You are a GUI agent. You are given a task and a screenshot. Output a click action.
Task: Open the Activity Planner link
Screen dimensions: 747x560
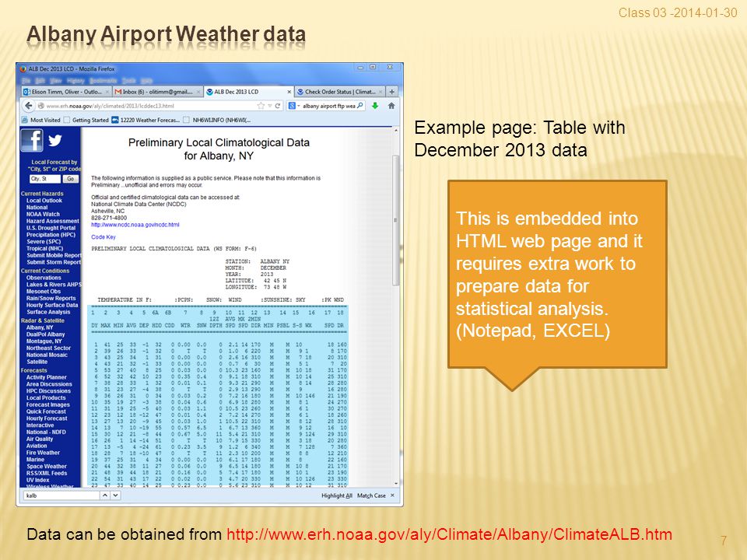click(x=46, y=377)
